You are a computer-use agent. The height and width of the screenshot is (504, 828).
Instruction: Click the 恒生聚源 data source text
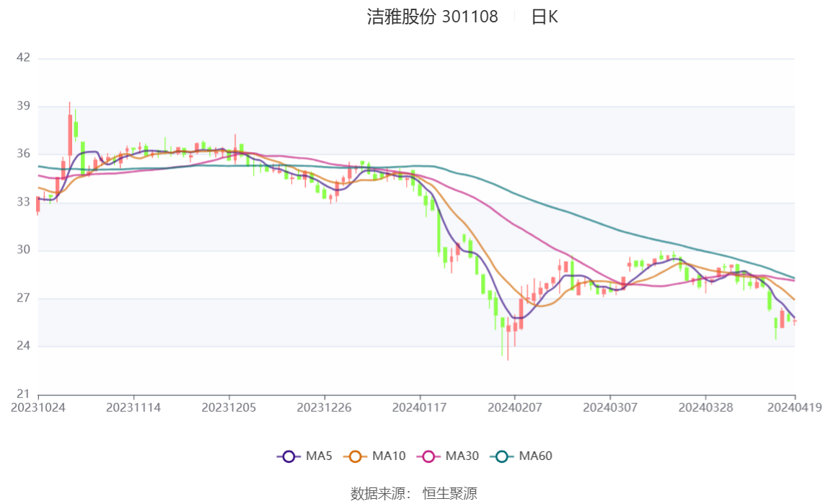pos(450,493)
